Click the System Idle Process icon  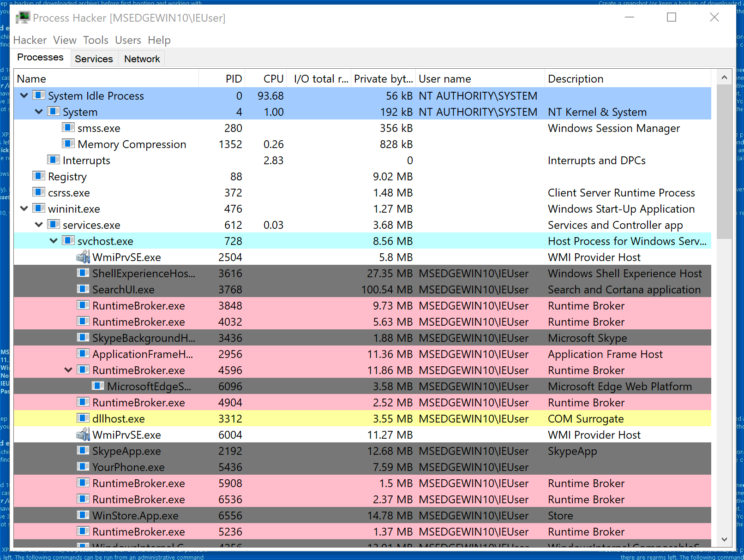39,95
